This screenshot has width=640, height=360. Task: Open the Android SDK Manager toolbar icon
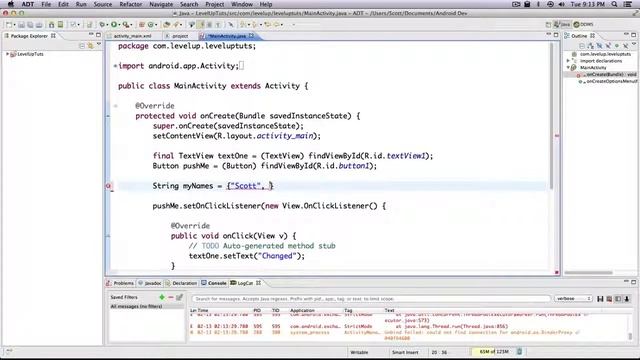coord(51,25)
